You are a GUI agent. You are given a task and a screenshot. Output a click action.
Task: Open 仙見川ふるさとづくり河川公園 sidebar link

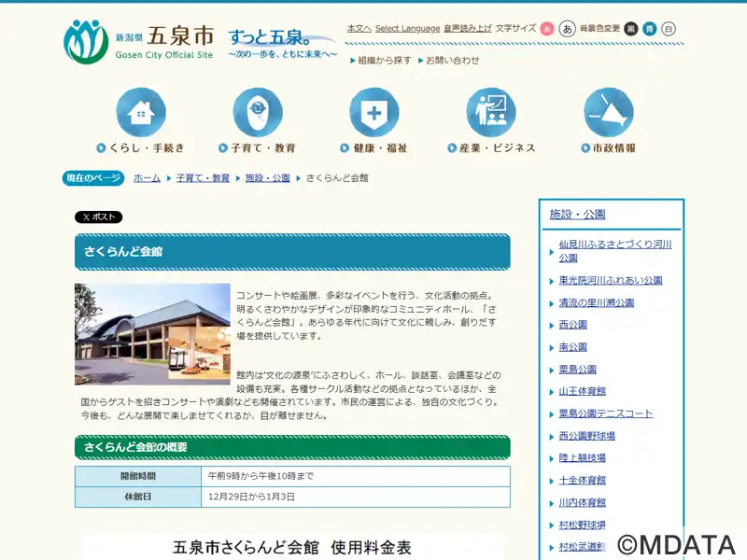pos(615,251)
